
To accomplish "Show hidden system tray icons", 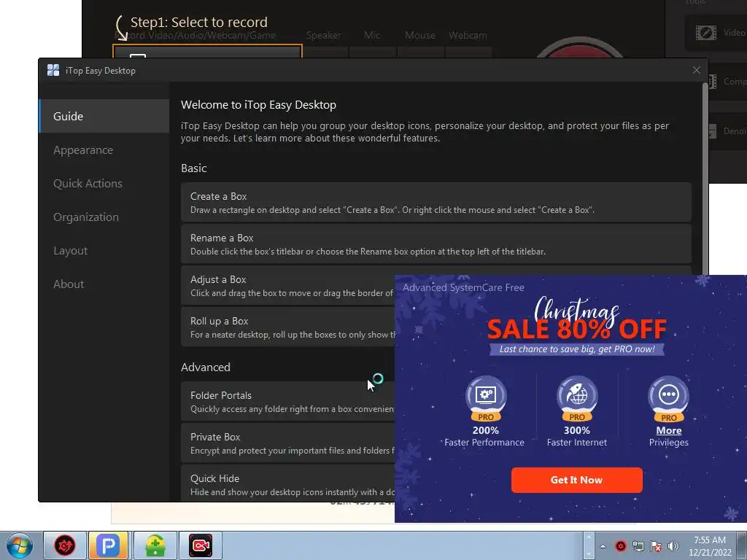I will point(603,546).
